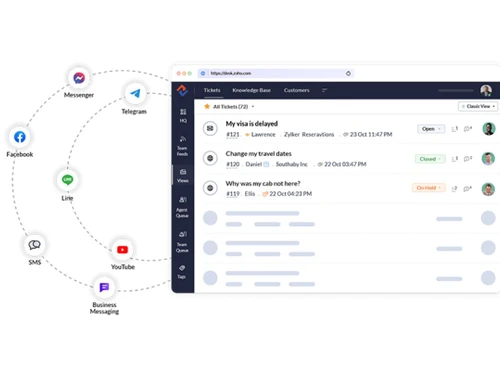500x375 pixels.
Task: Change Open status dropdown on visa ticket
Action: (x=431, y=129)
